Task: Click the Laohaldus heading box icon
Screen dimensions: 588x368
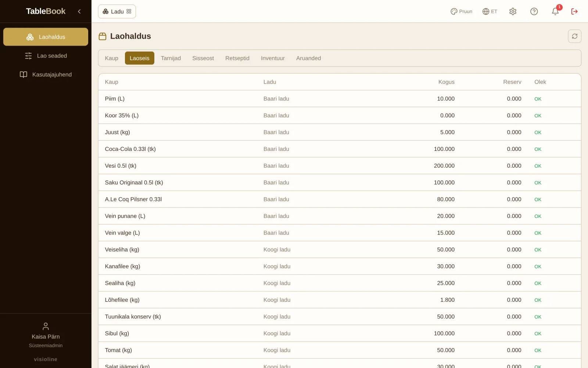Action: click(x=103, y=36)
